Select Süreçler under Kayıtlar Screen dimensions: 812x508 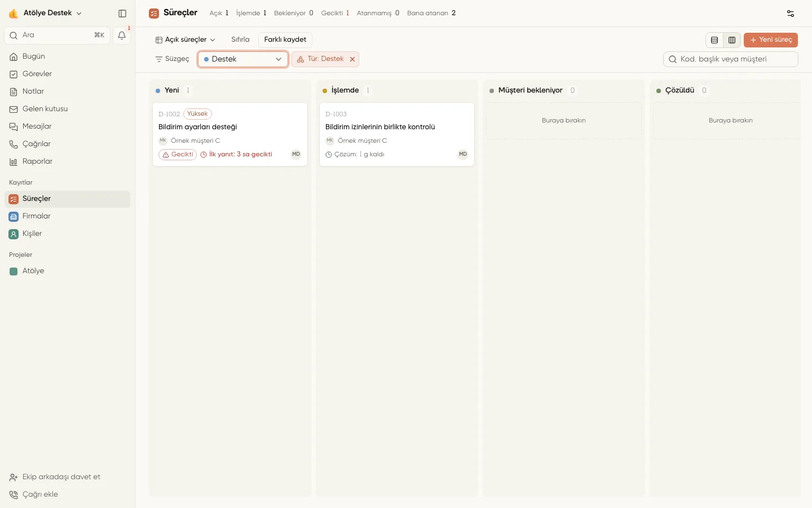pos(67,199)
